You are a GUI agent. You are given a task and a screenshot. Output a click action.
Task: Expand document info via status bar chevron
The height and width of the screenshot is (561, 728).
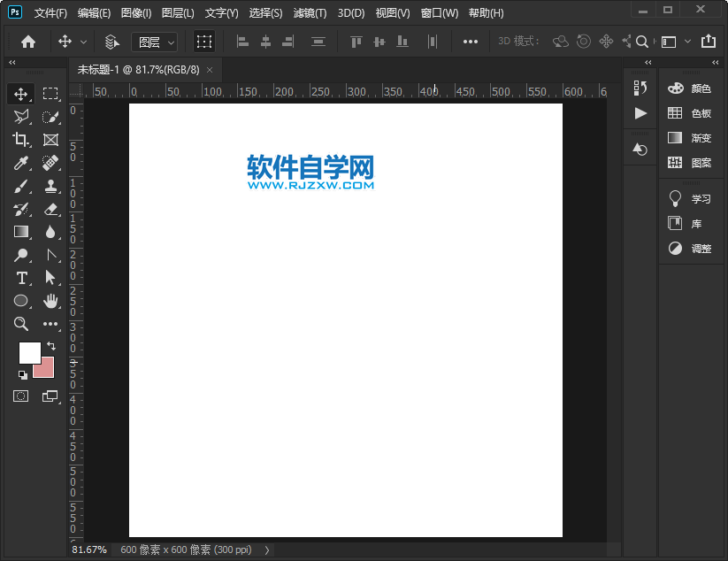(x=266, y=549)
